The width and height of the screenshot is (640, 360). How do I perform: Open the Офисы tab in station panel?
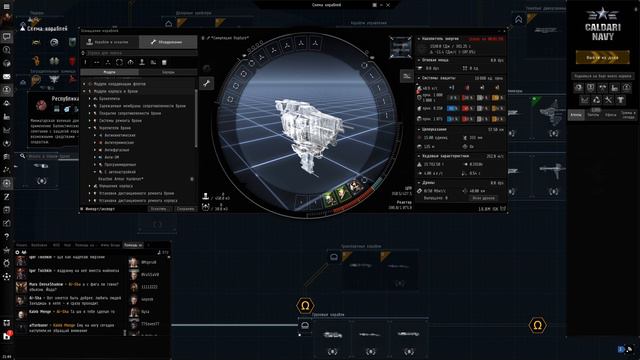(x=611, y=115)
